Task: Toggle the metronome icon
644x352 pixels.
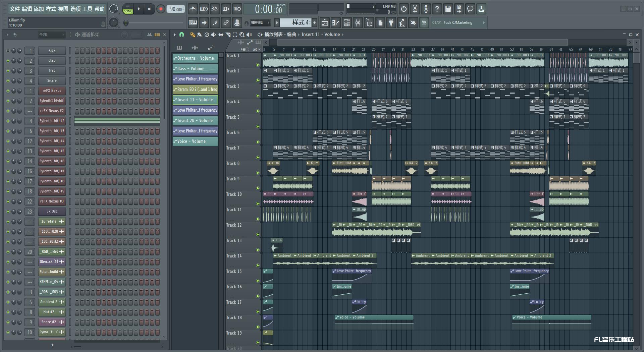Action: pos(193,9)
